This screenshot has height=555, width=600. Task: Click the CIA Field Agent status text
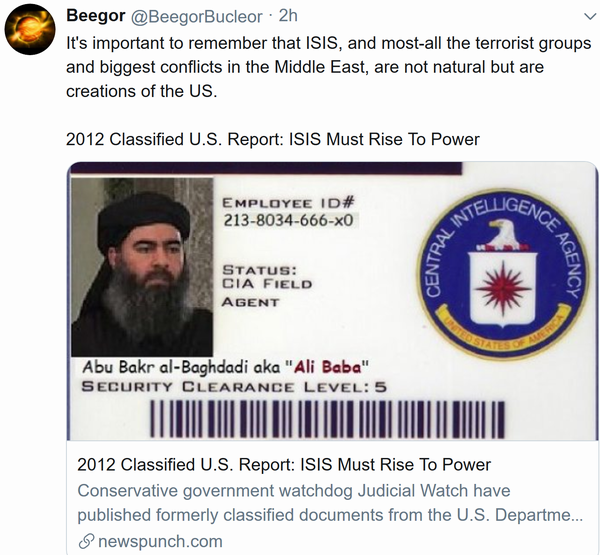267,286
